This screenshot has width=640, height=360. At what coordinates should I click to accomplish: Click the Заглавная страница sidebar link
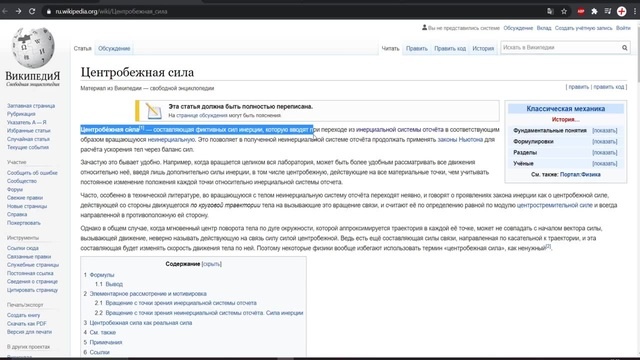pos(31,106)
